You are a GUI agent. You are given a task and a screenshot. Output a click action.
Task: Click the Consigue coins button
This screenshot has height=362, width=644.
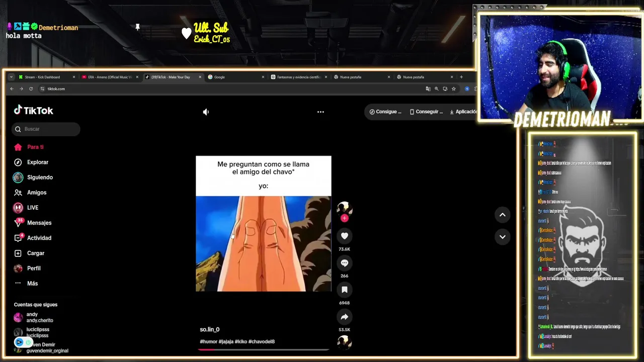coord(385,112)
